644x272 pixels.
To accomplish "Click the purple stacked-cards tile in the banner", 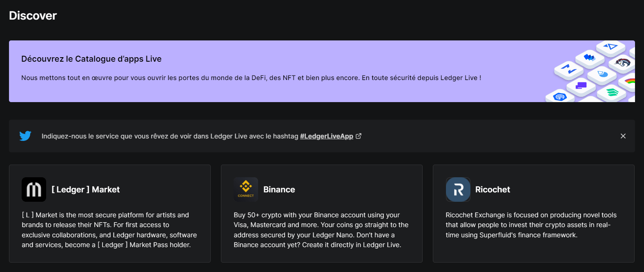I will 581,85.
